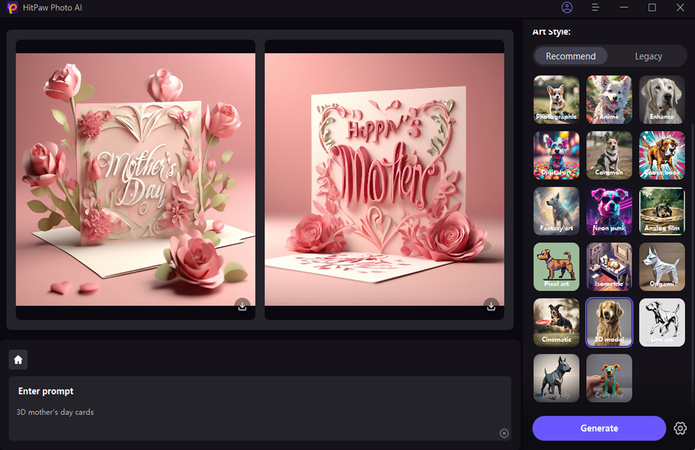The height and width of the screenshot is (450, 695).
Task: Select the Photographic art style
Action: click(x=556, y=99)
